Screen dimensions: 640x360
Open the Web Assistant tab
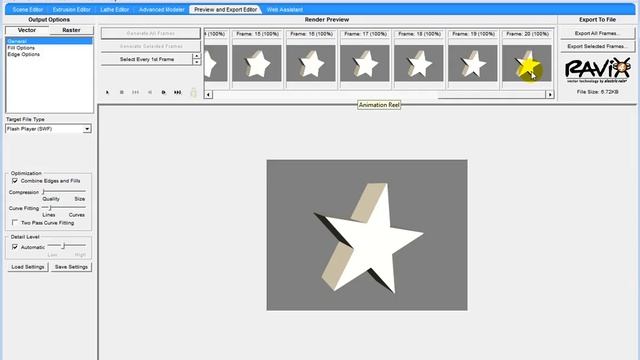click(x=285, y=9)
